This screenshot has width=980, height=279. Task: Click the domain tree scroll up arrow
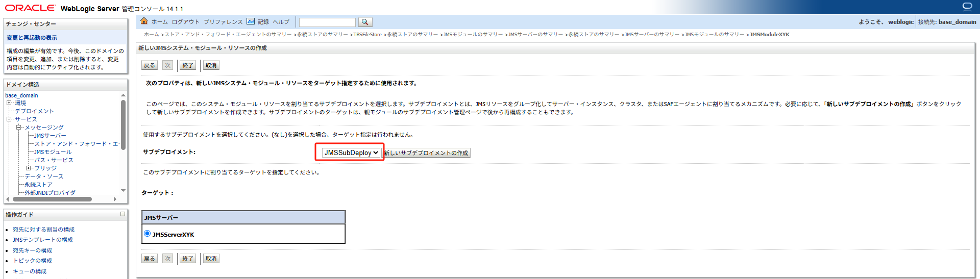(x=123, y=95)
